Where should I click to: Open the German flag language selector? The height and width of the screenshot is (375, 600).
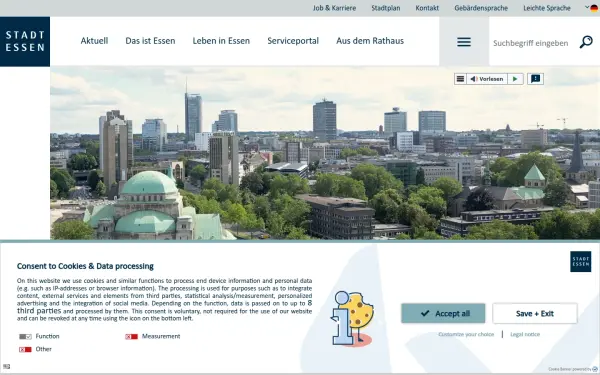point(592,8)
